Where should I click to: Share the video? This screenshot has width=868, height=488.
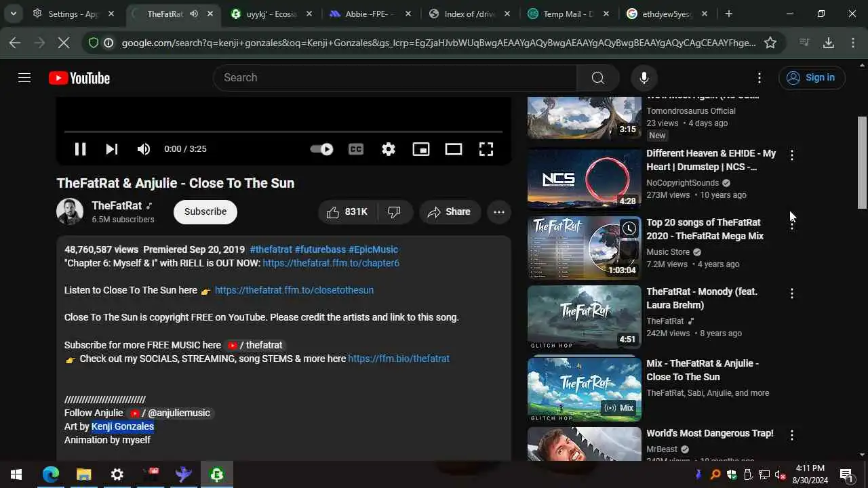point(450,212)
